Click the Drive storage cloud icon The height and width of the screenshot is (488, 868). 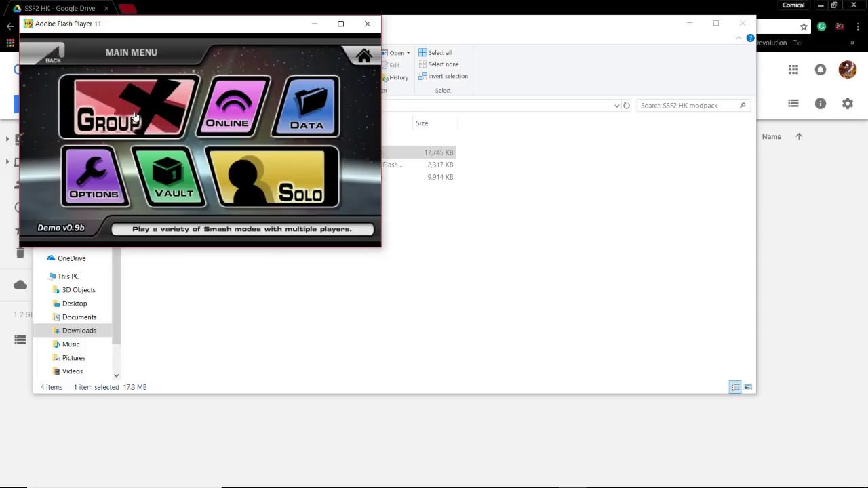(x=20, y=285)
